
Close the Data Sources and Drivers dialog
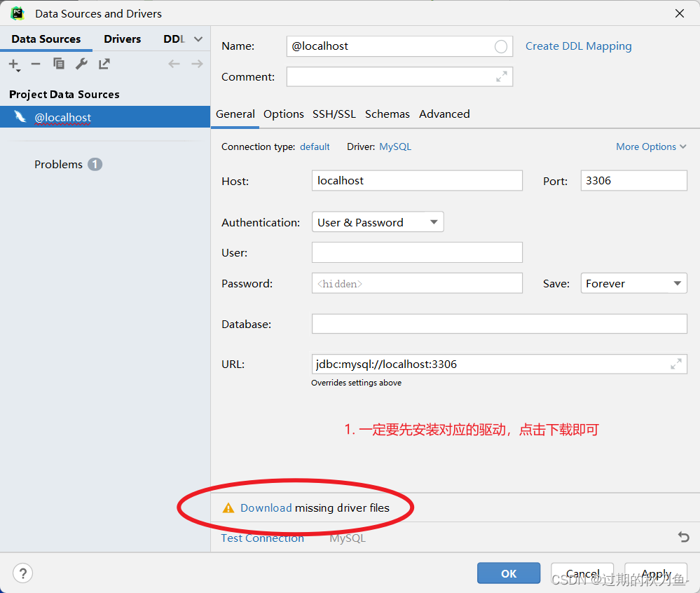point(680,13)
